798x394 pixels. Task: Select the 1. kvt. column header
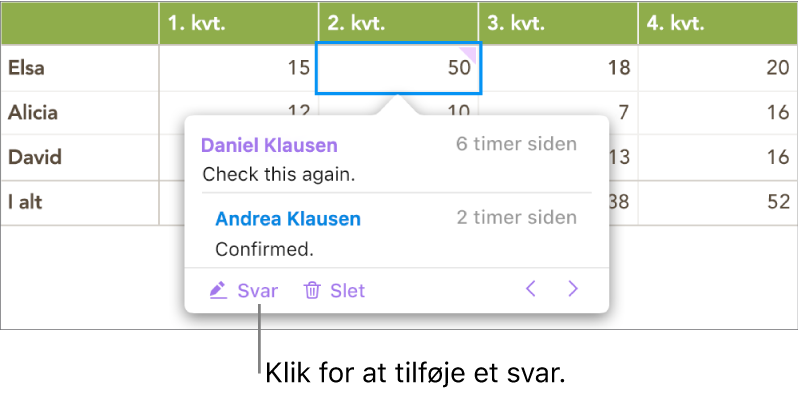click(x=239, y=24)
